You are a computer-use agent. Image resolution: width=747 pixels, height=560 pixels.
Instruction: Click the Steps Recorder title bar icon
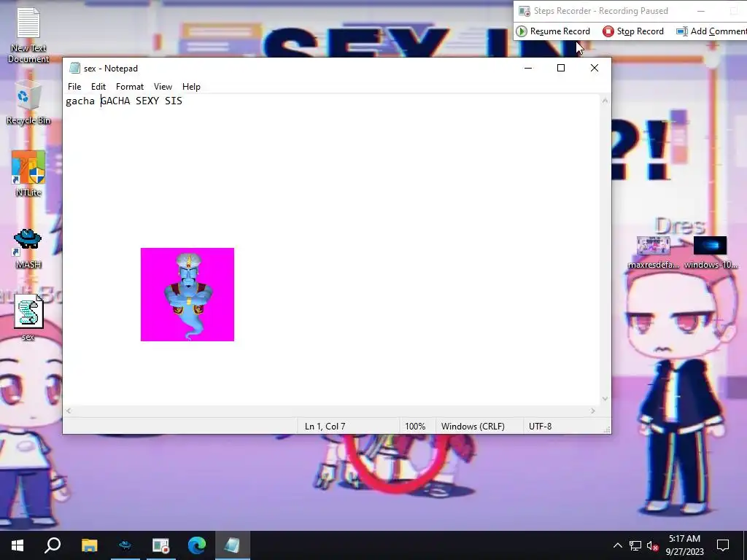524,11
